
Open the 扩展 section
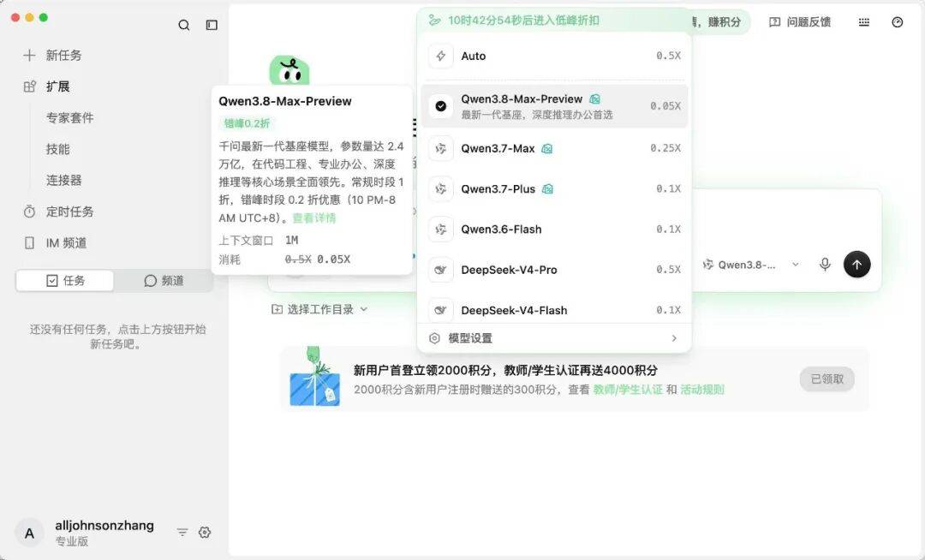[46, 86]
